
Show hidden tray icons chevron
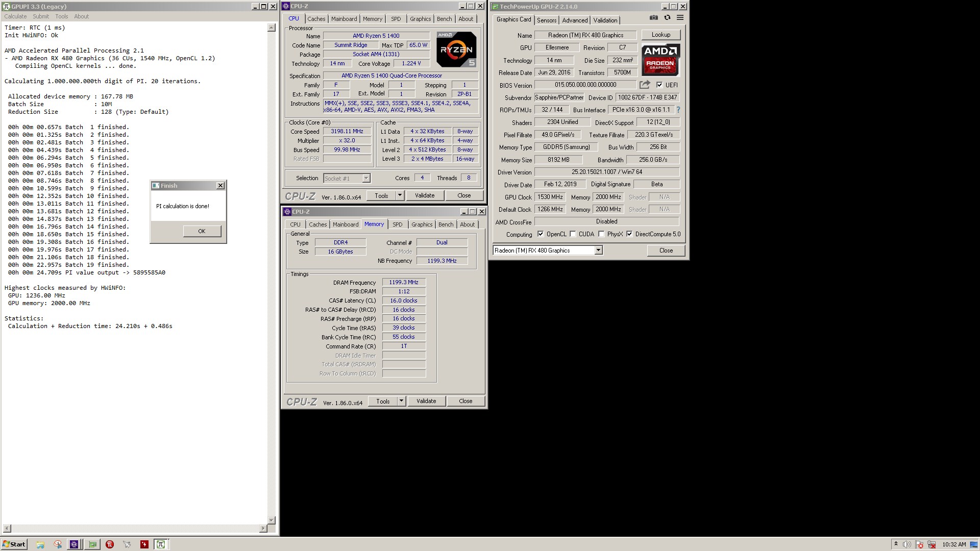896,544
